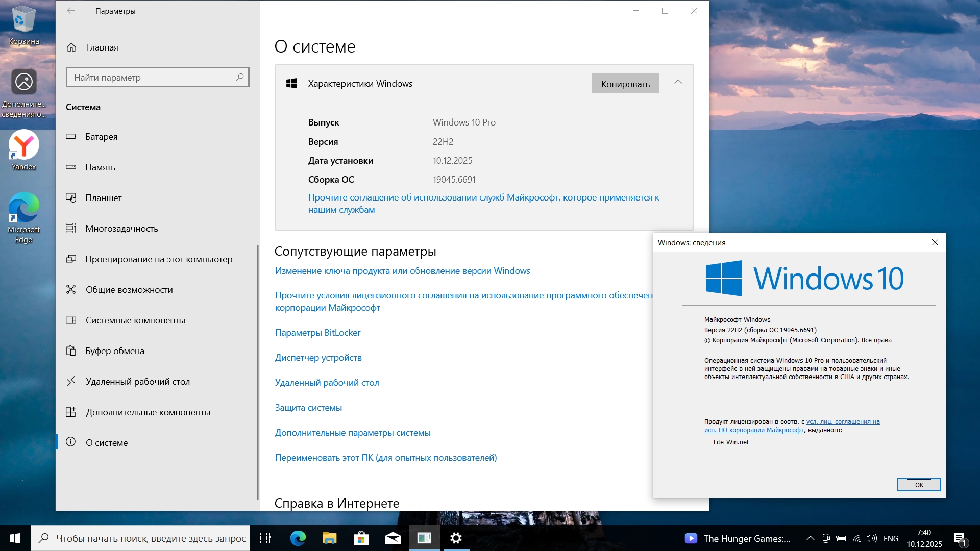Open the Mail app on the taskbar
This screenshot has width=980, height=551.
[393, 538]
